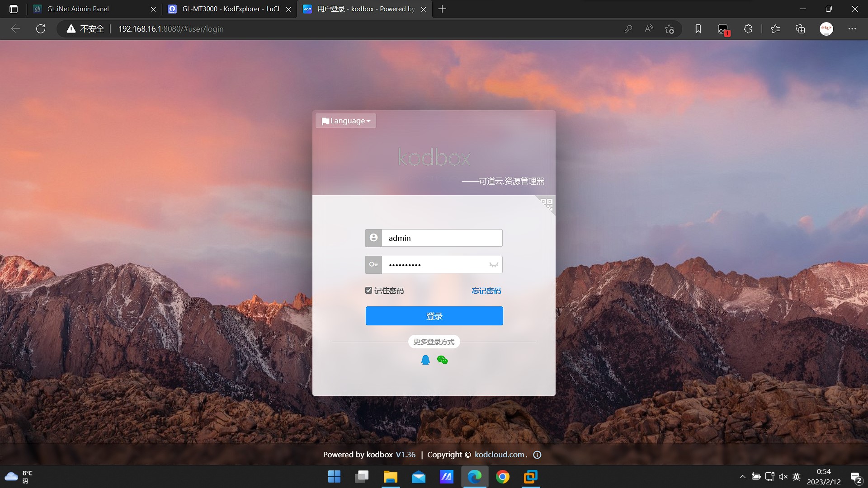
Task: Click the 忘记密码 forgot password link
Action: [x=486, y=291]
